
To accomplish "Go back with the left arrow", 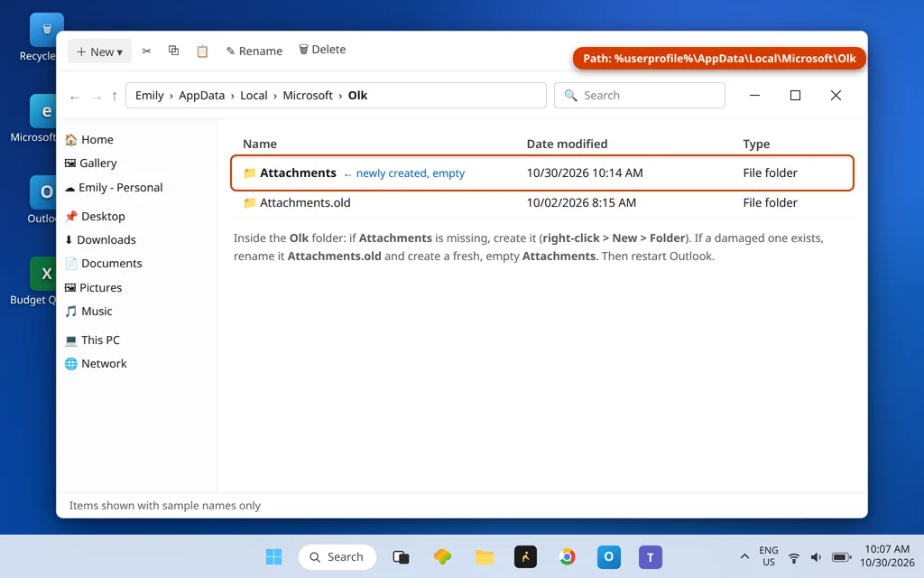I will (75, 96).
